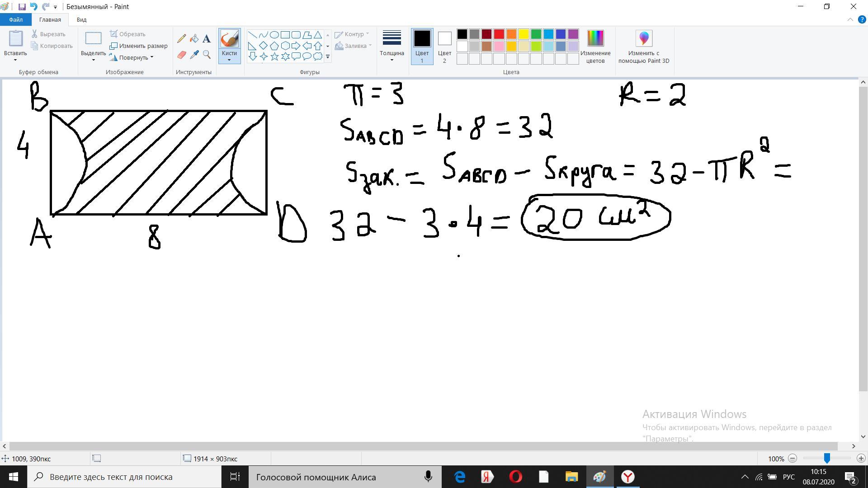Image resolution: width=868 pixels, height=488 pixels.
Task: Expand the Select tool dropdown arrow
Action: (93, 59)
